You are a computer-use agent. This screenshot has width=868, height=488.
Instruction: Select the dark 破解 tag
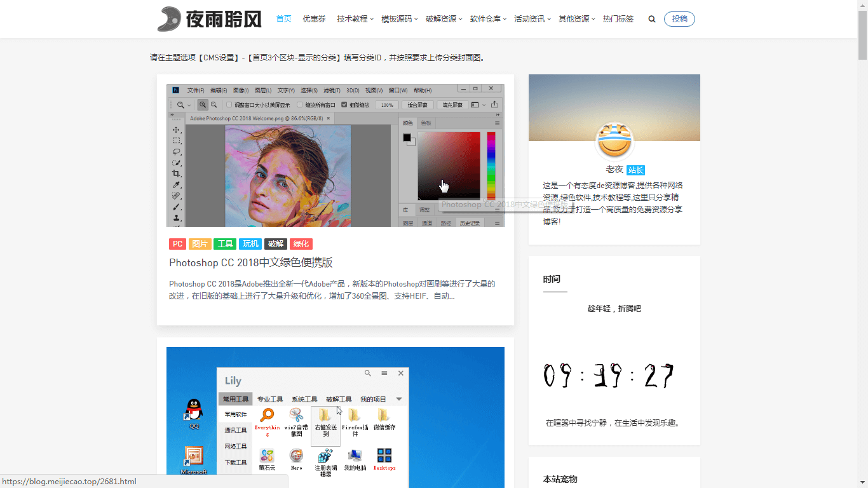(x=276, y=244)
